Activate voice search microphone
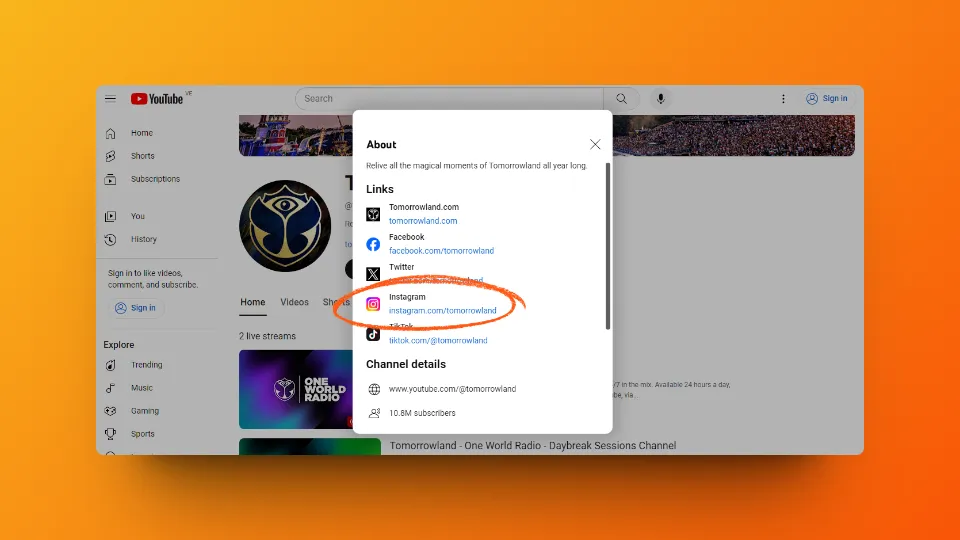The image size is (960, 540). (x=661, y=99)
